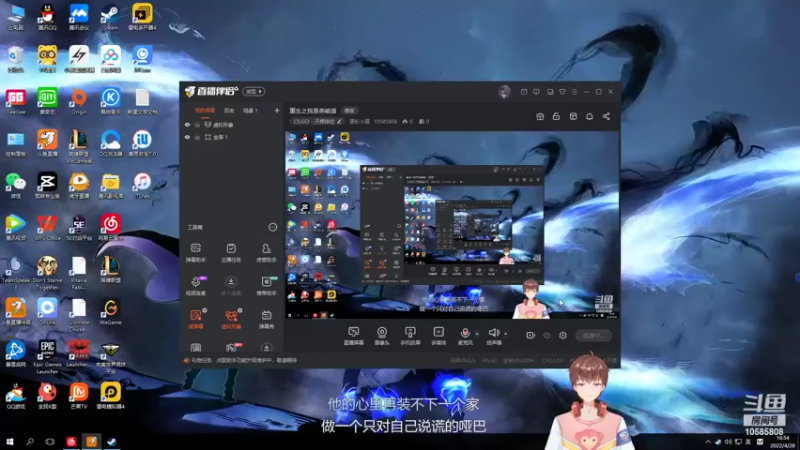
Task: Toggle lock on 全屏 1 source row
Action: tap(197, 137)
